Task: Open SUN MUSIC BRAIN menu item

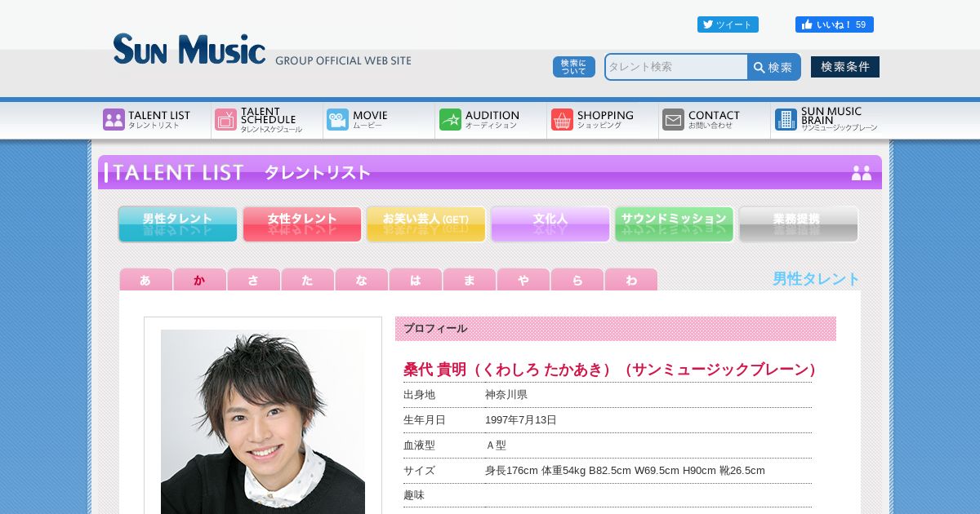Action: click(826, 120)
